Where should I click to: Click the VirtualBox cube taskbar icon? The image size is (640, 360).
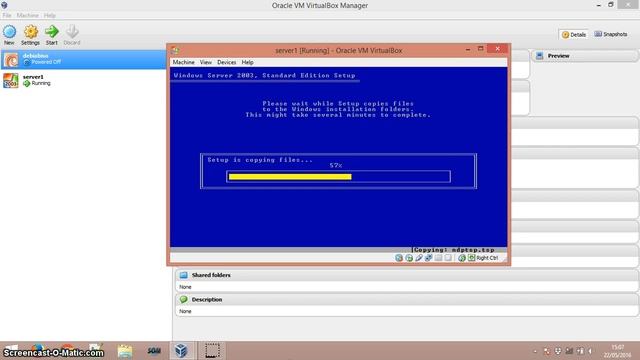pyautogui.click(x=181, y=351)
